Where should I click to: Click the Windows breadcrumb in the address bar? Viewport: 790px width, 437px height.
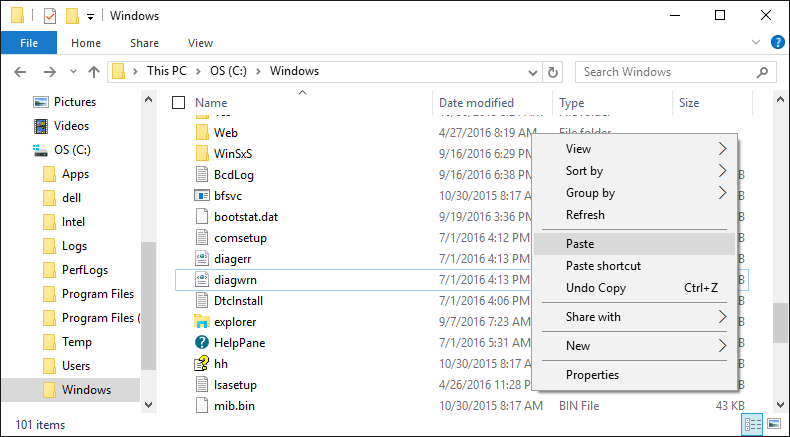[x=294, y=71]
